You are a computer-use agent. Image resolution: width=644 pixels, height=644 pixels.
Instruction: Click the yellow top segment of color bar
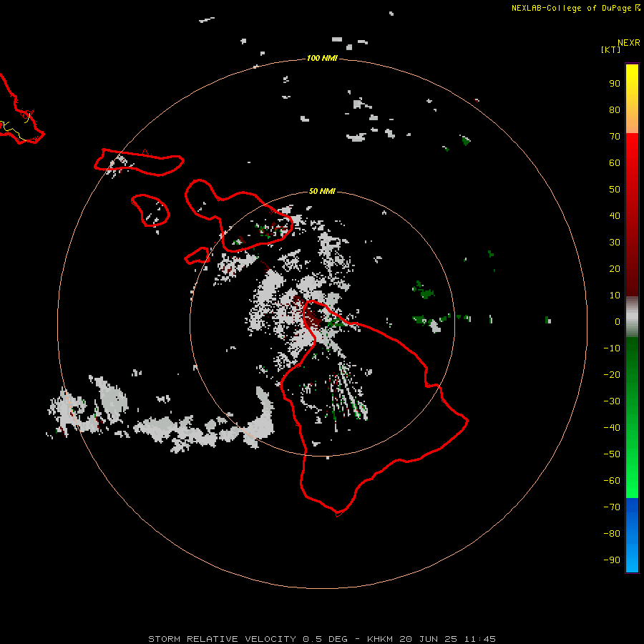[632, 99]
